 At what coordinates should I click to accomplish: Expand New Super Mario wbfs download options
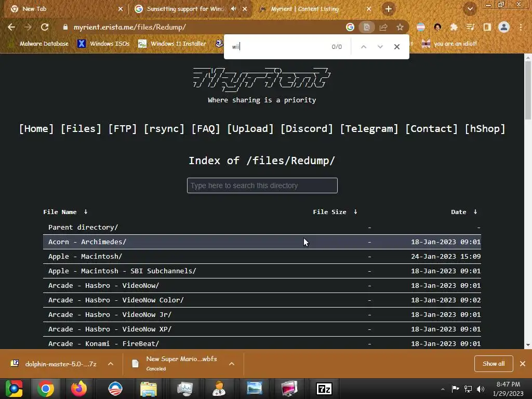(x=232, y=364)
